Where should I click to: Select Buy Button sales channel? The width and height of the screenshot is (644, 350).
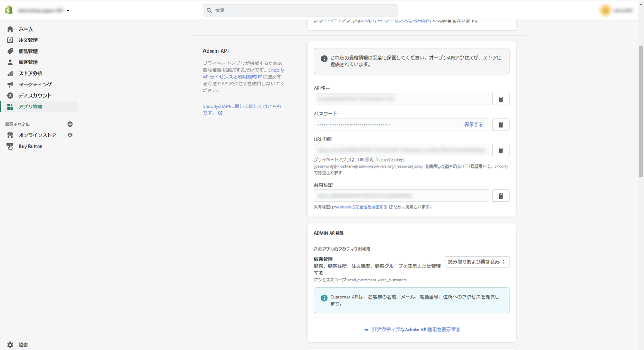[x=30, y=146]
